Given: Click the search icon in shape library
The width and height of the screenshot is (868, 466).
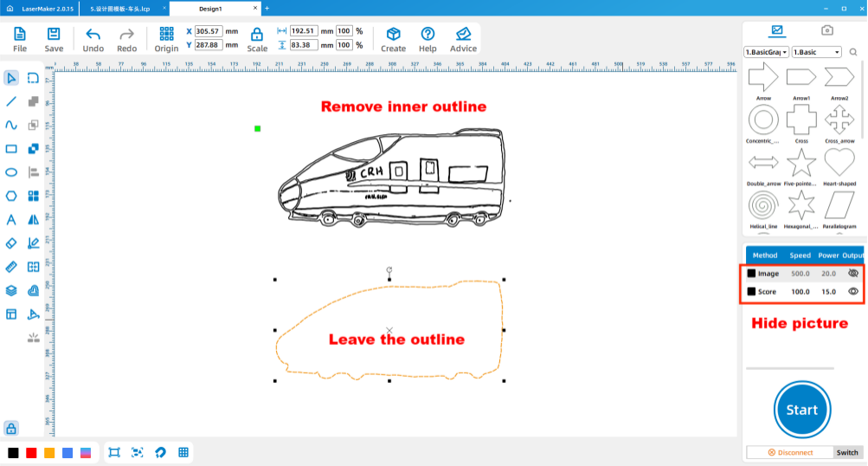Looking at the screenshot, I should point(853,52).
